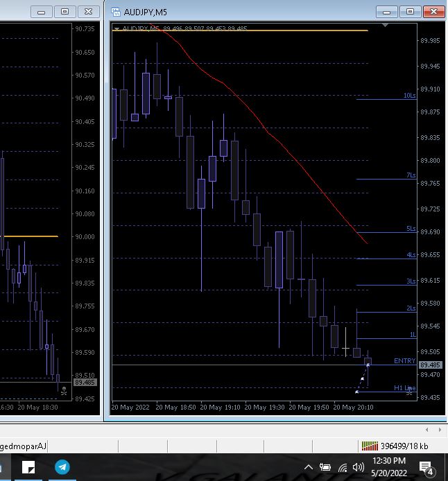Select the 10Ls level line label
This screenshot has height=481, width=448.
coord(409,96)
